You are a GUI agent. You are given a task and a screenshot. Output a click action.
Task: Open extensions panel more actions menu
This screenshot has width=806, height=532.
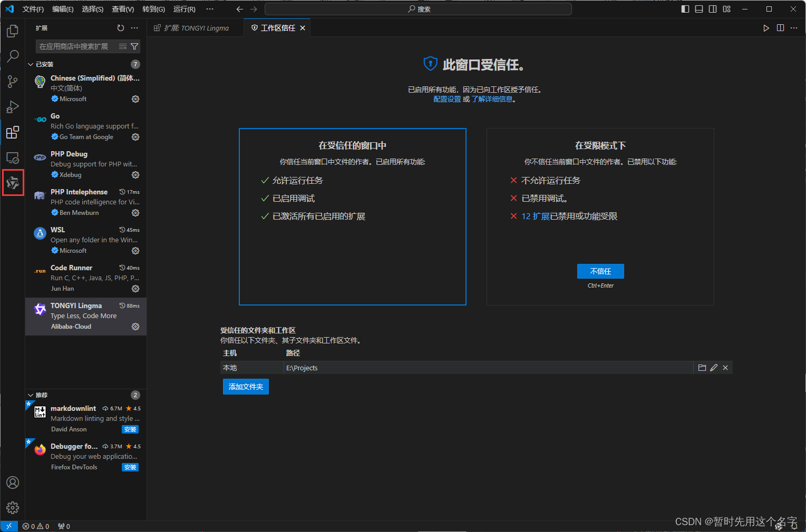pos(134,28)
